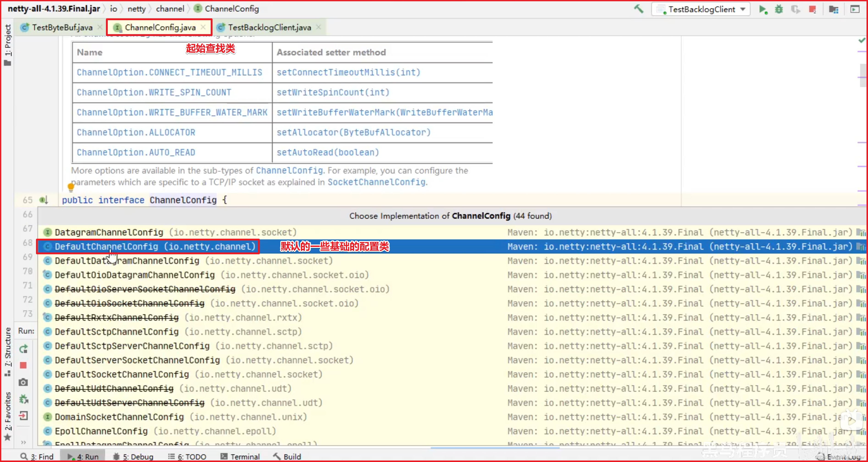Viewport: 868px width, 462px height.
Task: Click the far-right editor layout toolbar icon
Action: tap(855, 9)
